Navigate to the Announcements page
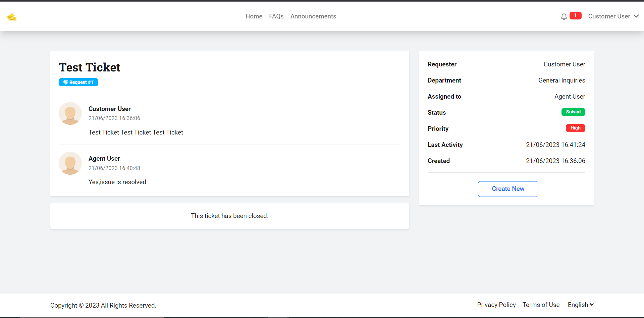The height and width of the screenshot is (318, 644). [x=313, y=16]
